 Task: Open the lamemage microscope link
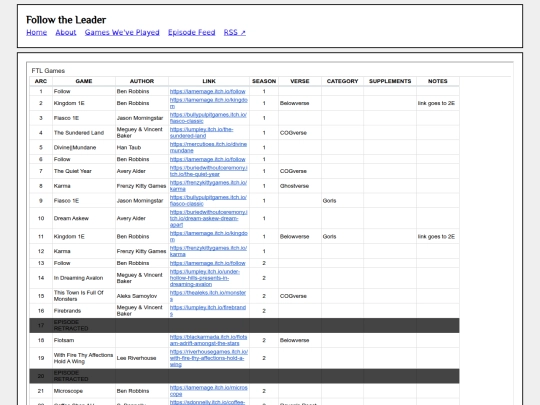click(x=208, y=391)
